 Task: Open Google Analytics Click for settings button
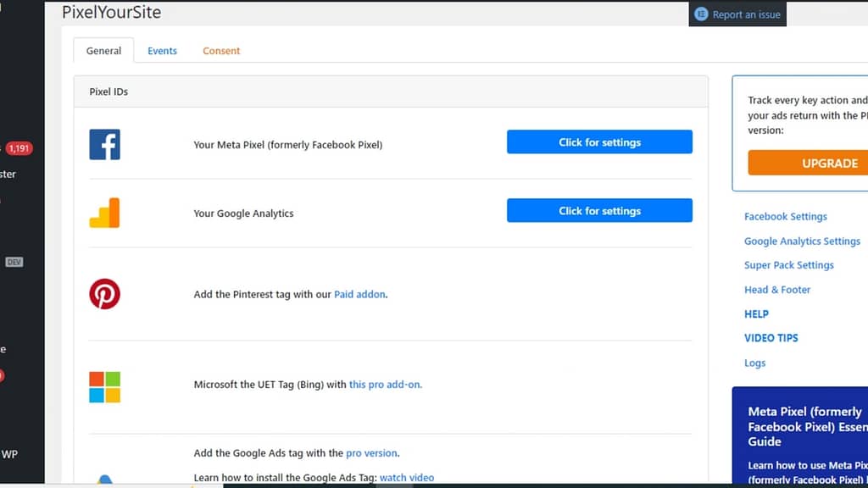pos(599,211)
